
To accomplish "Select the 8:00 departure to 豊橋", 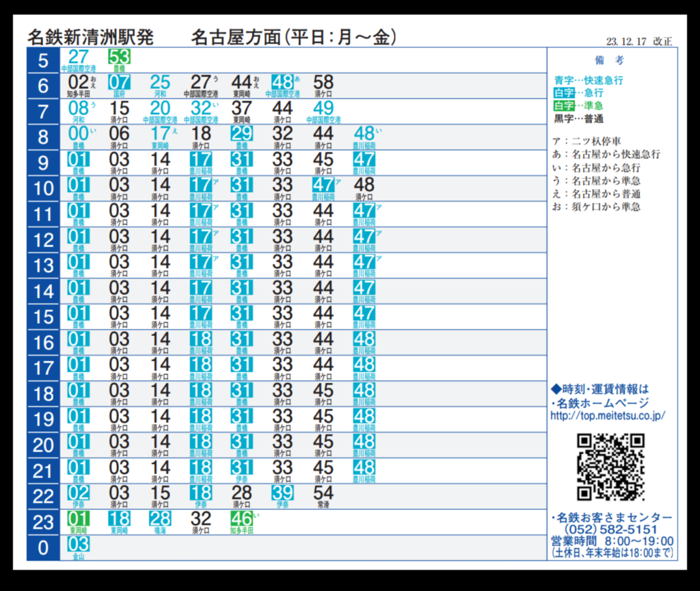I will (x=81, y=137).
